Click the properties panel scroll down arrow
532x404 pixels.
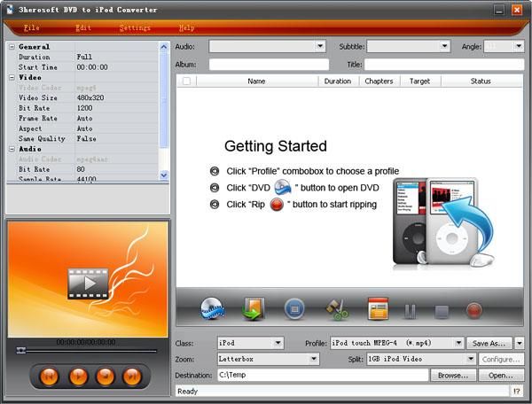(163, 175)
